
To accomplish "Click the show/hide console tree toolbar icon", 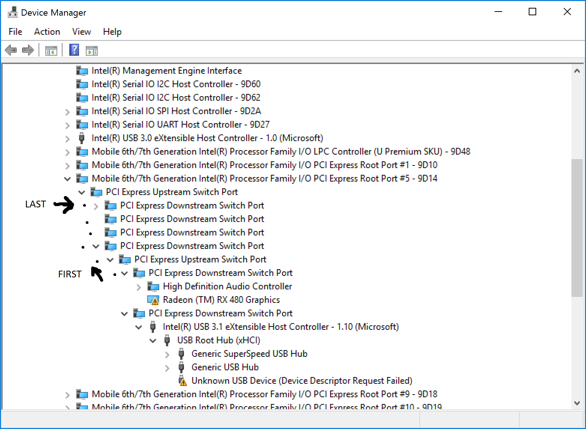I will (x=51, y=50).
